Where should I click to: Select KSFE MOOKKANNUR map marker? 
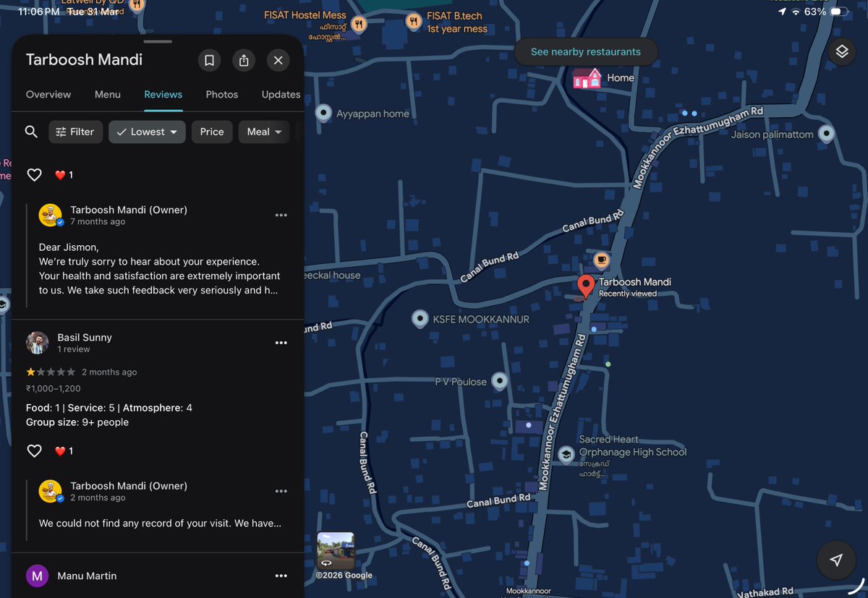pyautogui.click(x=420, y=319)
